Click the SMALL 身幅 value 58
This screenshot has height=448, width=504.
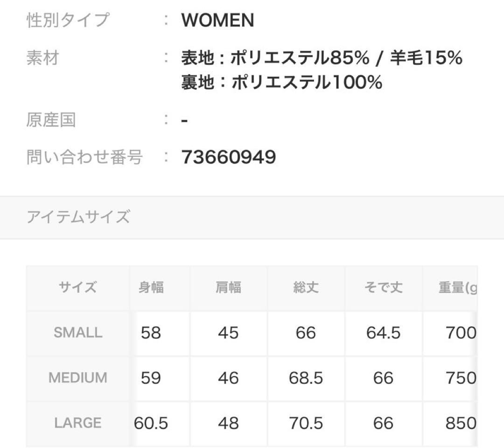tap(151, 333)
